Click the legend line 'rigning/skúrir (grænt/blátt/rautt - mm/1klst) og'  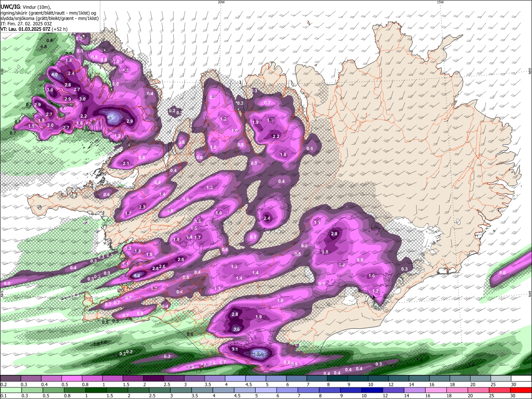48,13
